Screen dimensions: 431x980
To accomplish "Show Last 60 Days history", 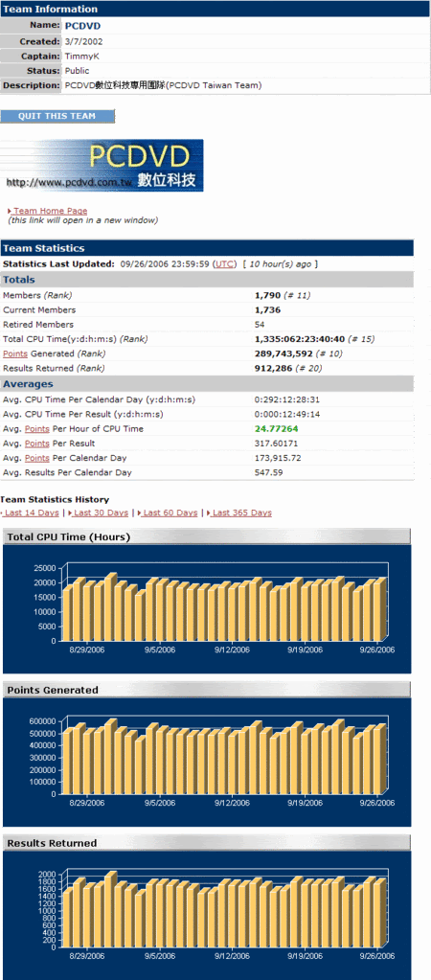I will (x=168, y=513).
